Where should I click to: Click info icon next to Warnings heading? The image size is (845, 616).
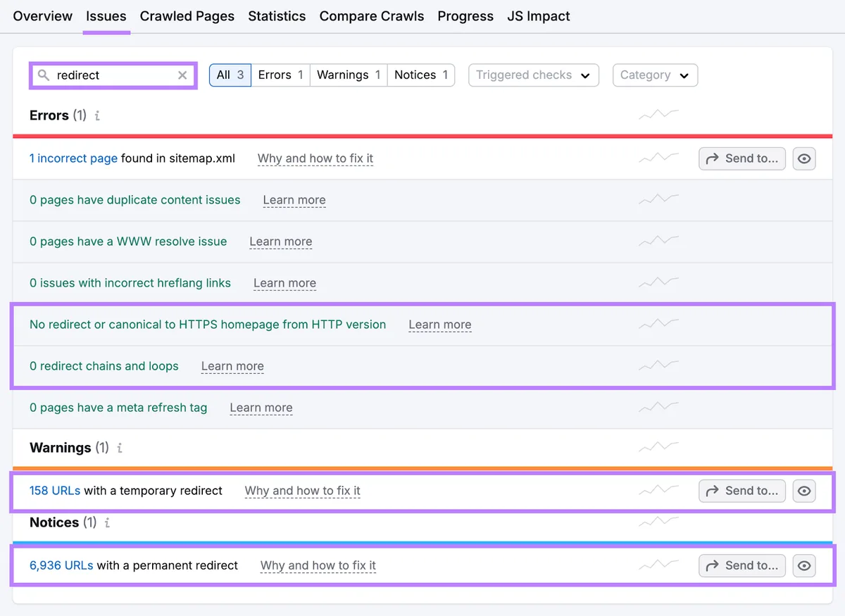point(120,448)
